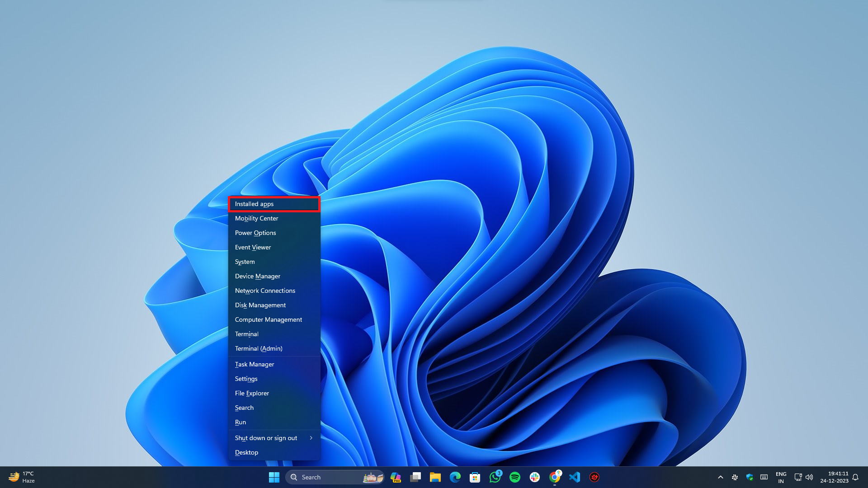Click the Windows Start button
Screen dimensions: 868x488
pyautogui.click(x=274, y=477)
